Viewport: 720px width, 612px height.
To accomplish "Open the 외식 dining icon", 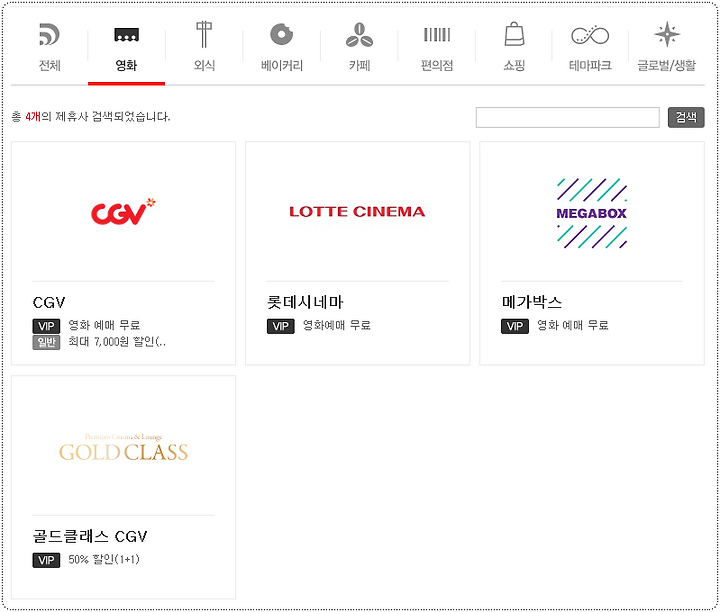I will pyautogui.click(x=204, y=34).
